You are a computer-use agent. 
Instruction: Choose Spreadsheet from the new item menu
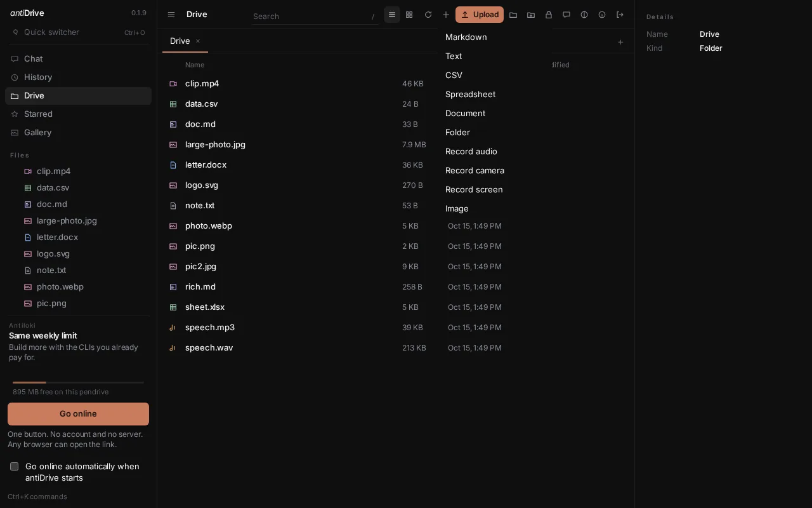pyautogui.click(x=495, y=94)
